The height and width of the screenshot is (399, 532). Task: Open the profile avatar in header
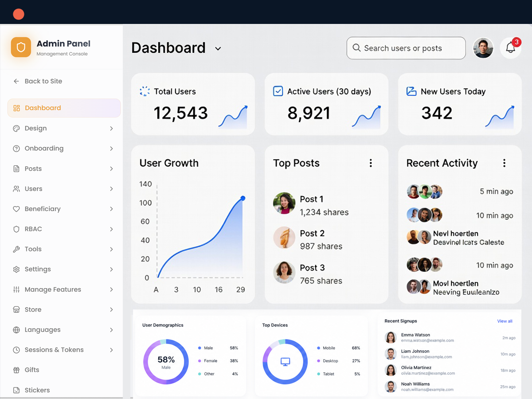483,48
